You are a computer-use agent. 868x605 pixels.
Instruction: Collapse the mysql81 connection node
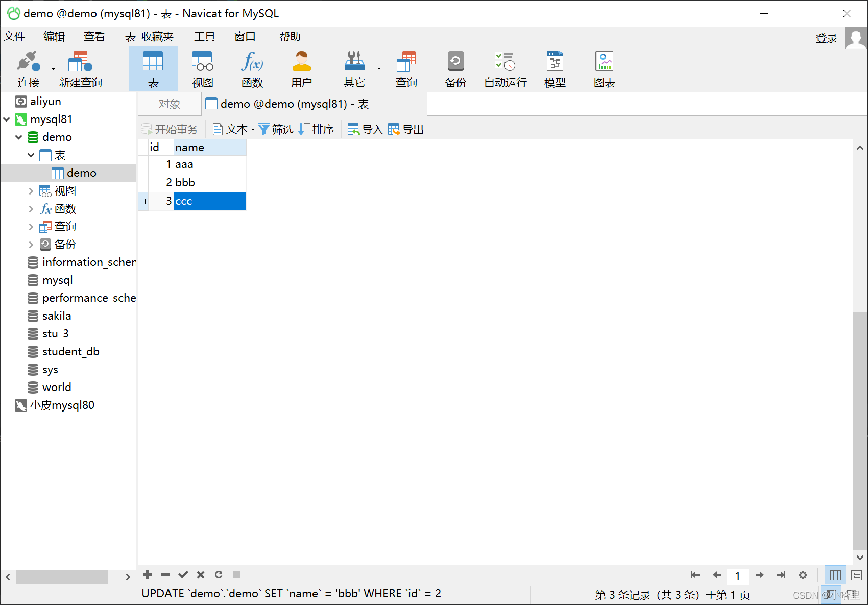pyautogui.click(x=7, y=119)
